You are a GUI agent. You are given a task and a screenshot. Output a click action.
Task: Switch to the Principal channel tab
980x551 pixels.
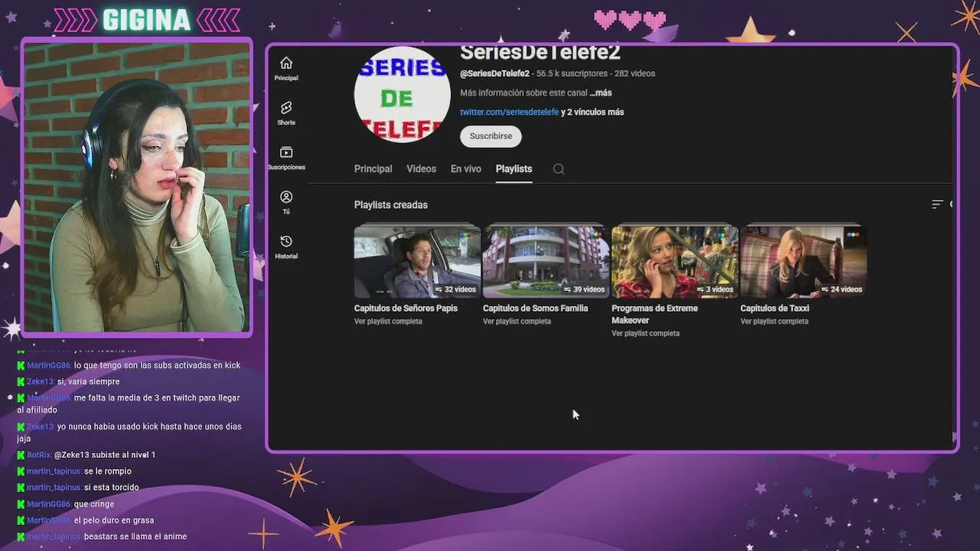(x=373, y=169)
